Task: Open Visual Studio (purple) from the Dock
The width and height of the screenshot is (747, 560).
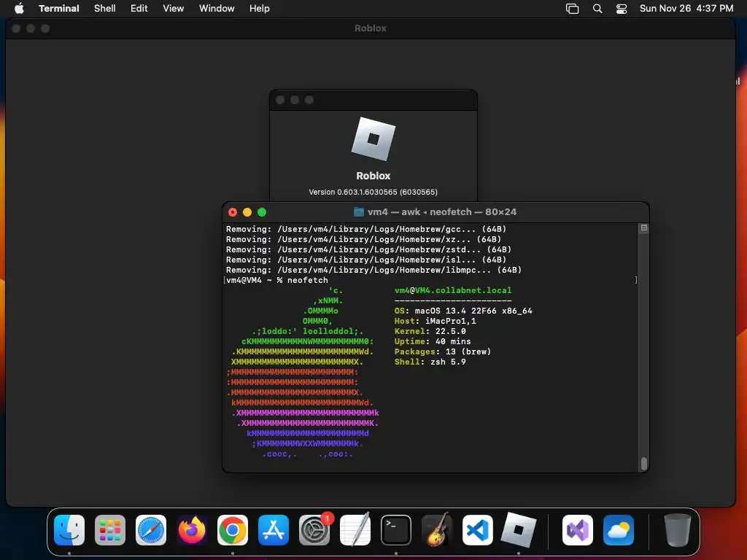Action: pos(578,530)
